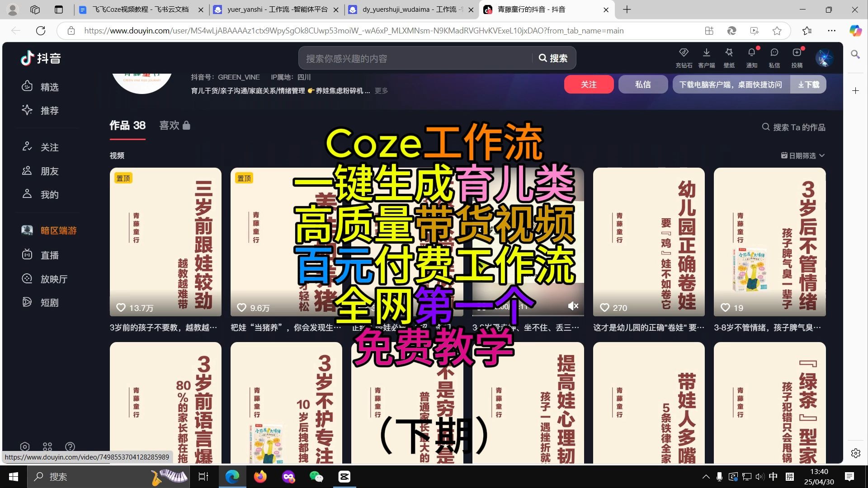Viewport: 868px width, 488px height.
Task: Open 私信 icon in top bar
Action: tap(774, 58)
